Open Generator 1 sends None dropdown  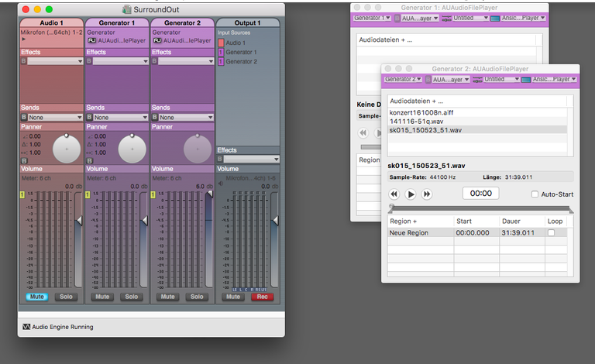click(x=121, y=117)
